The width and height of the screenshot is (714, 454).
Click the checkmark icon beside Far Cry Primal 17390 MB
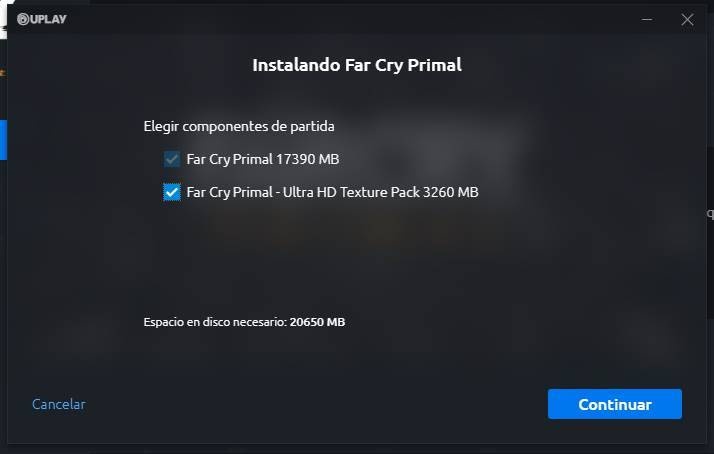tap(172, 159)
